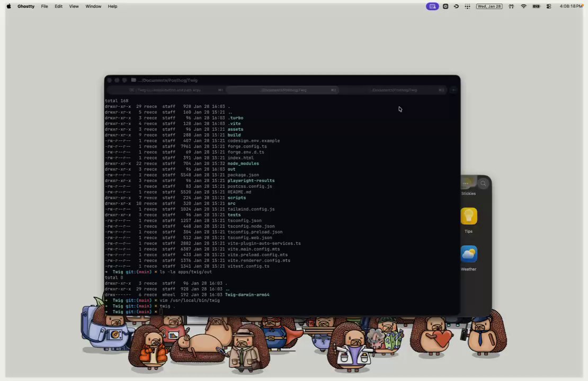Click the terminal cursor at the last prompt
The image size is (588, 381).
coord(161,312)
